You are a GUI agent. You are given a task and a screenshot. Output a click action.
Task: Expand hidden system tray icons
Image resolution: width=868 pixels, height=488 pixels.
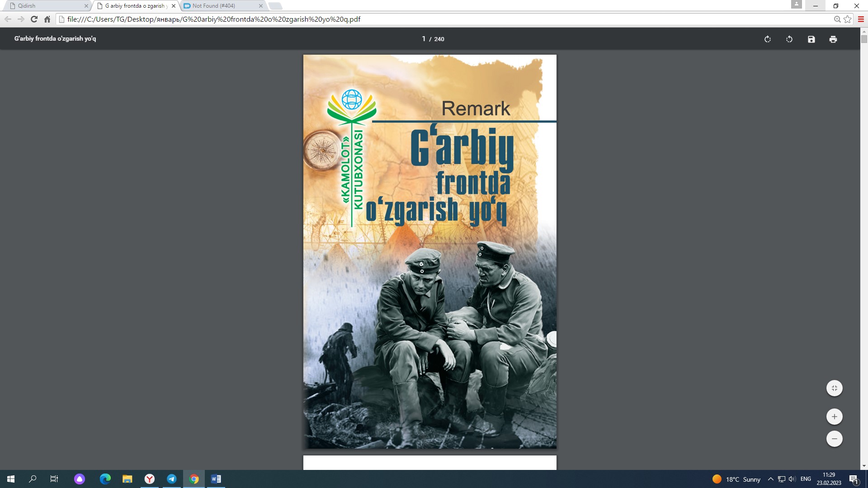click(x=770, y=479)
